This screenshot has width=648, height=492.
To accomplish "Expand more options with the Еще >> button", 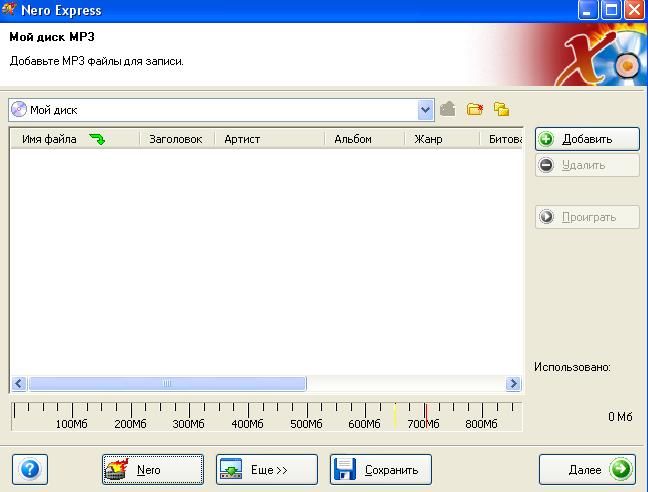I will click(266, 468).
